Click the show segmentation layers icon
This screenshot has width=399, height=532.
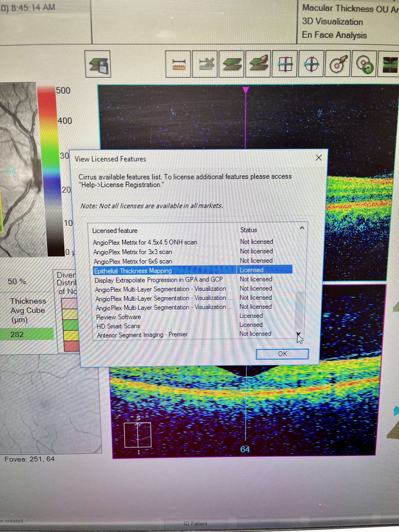(x=231, y=64)
